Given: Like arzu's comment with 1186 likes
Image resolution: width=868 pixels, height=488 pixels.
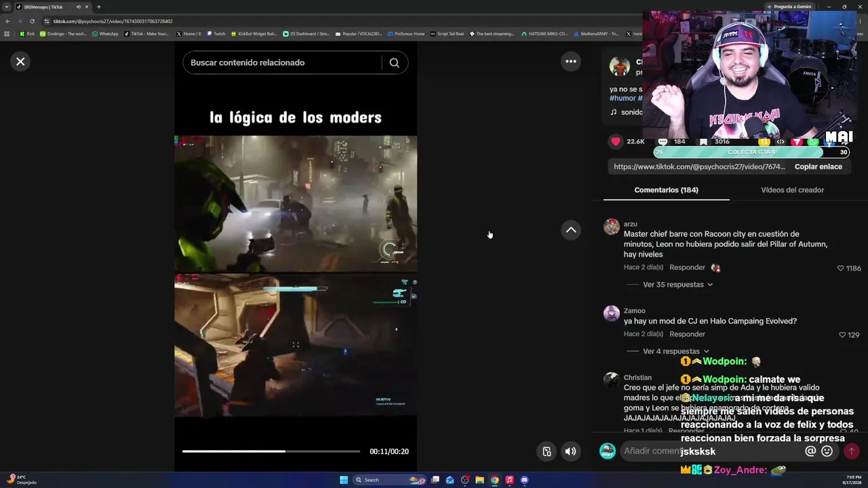Looking at the screenshot, I should pyautogui.click(x=840, y=268).
